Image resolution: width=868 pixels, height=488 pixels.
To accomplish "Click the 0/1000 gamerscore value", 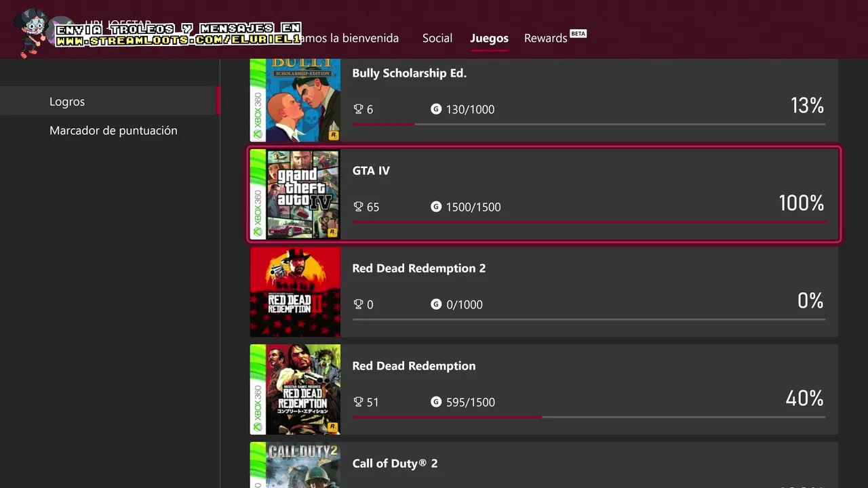I will point(465,304).
